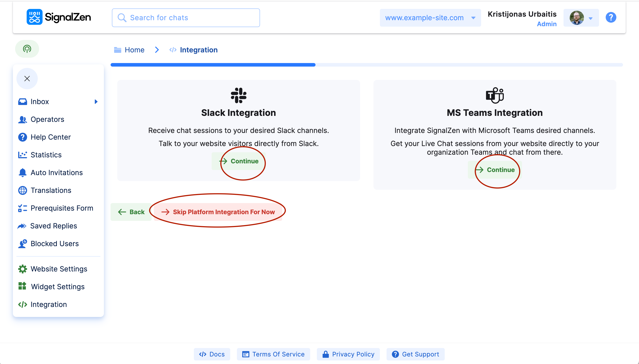
Task: Expand the Inbox submenu arrow
Action: coord(96,101)
